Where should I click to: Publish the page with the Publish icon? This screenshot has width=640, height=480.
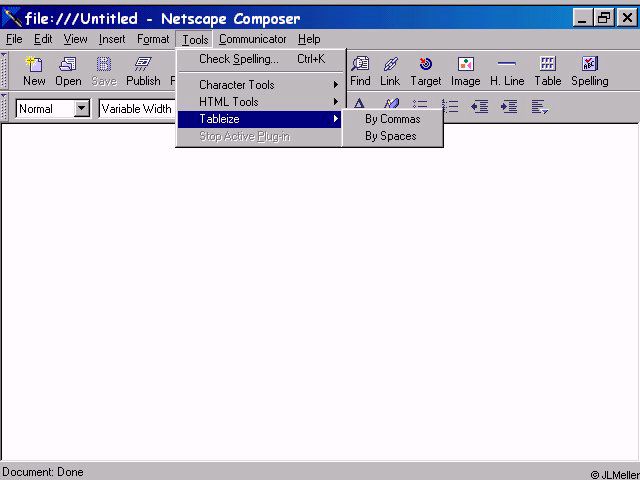coord(143,71)
